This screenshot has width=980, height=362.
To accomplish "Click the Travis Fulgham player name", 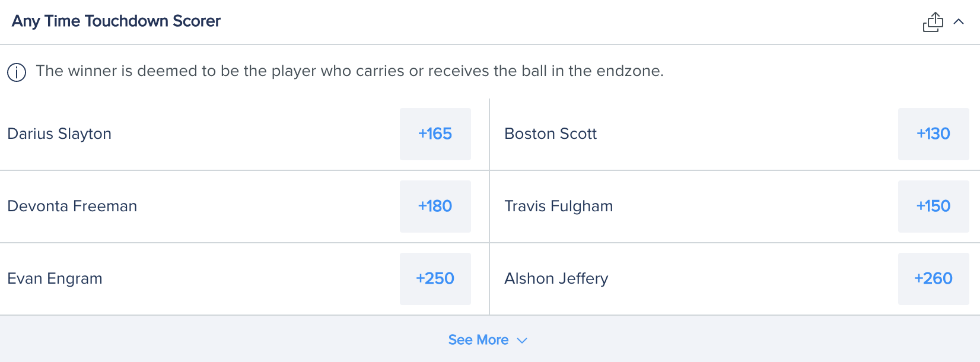I will tap(558, 207).
